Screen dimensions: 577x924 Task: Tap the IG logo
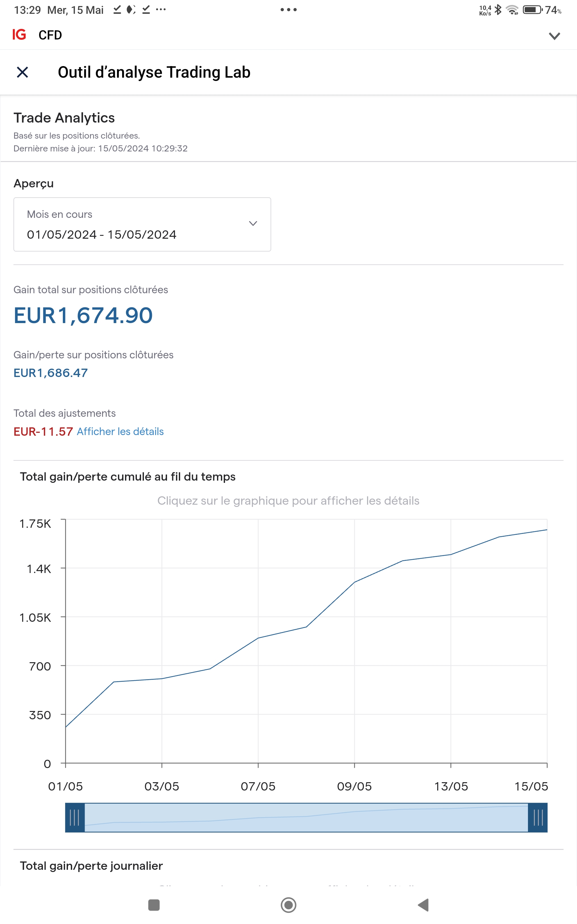pyautogui.click(x=19, y=35)
